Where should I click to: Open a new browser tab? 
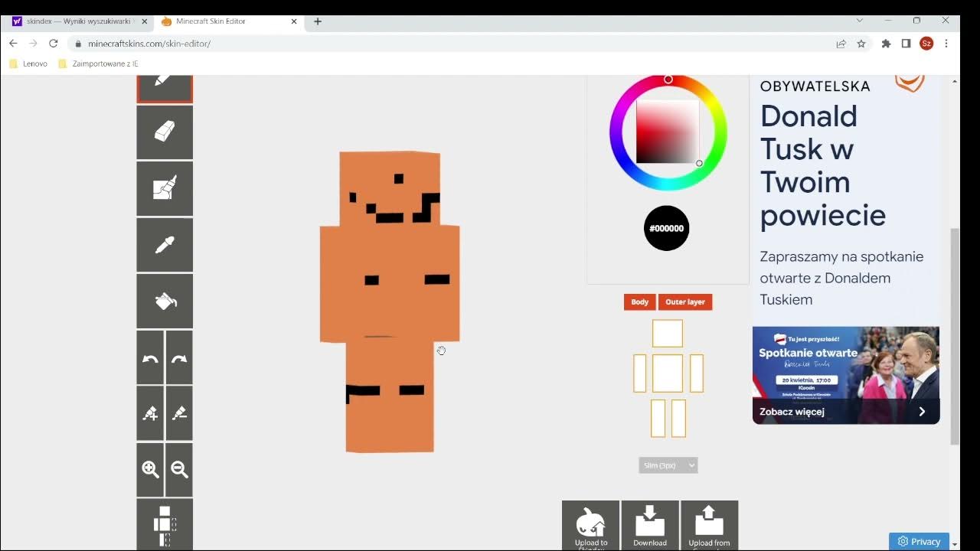pos(318,21)
